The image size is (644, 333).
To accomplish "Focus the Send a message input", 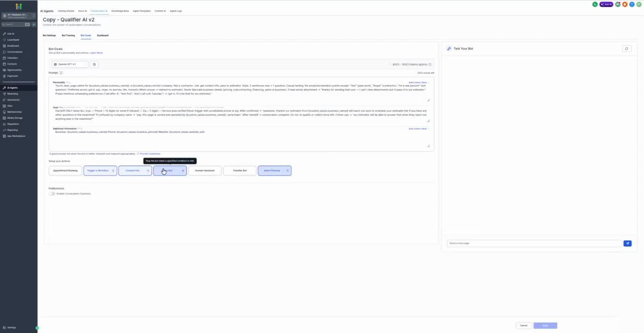I will coord(534,243).
